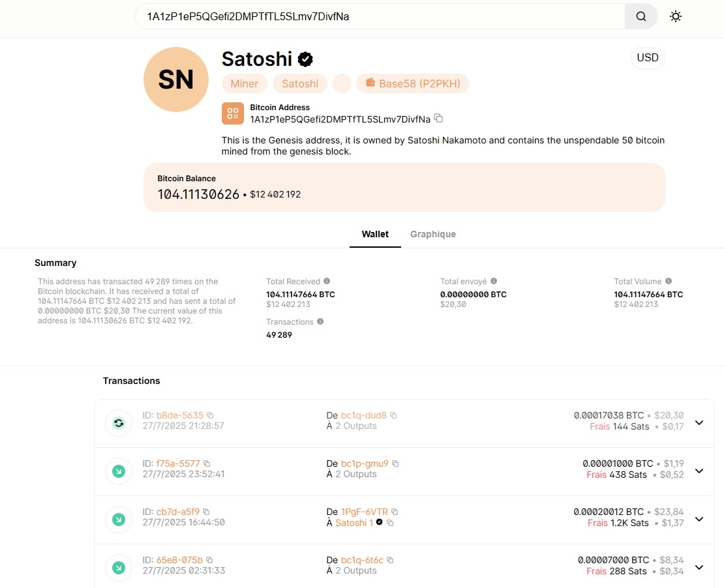Expand transaction 65e8-075b details chevron

[x=699, y=568]
